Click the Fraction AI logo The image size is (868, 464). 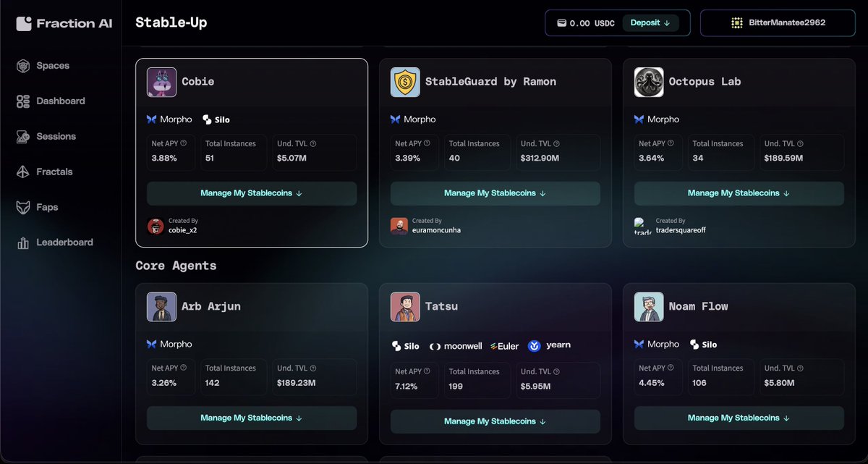(x=63, y=22)
